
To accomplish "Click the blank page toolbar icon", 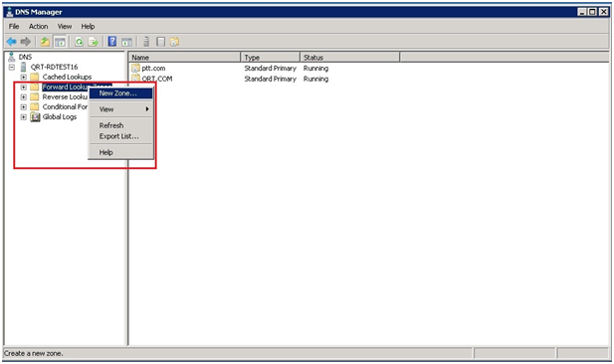I will coord(160,42).
